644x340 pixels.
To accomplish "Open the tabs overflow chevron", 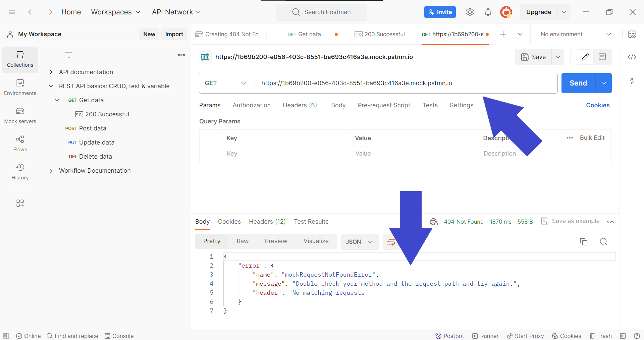I will 520,34.
